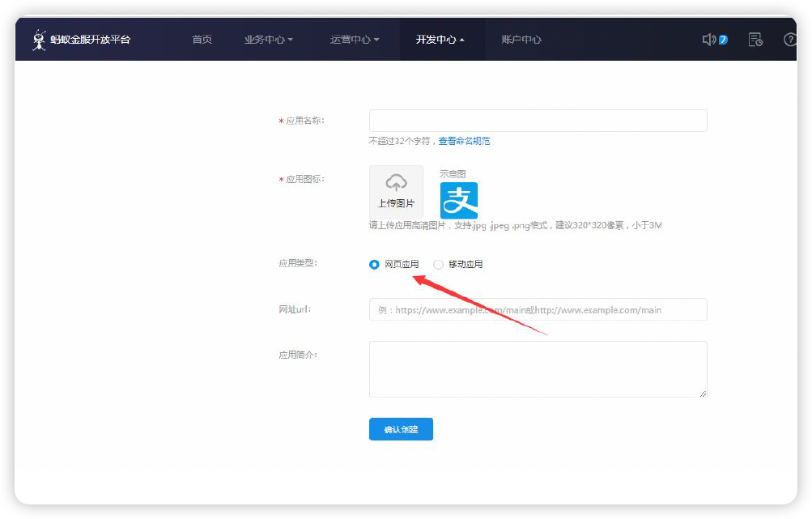The width and height of the screenshot is (812, 519).
Task: Click the 应用名称 input field
Action: (537, 120)
